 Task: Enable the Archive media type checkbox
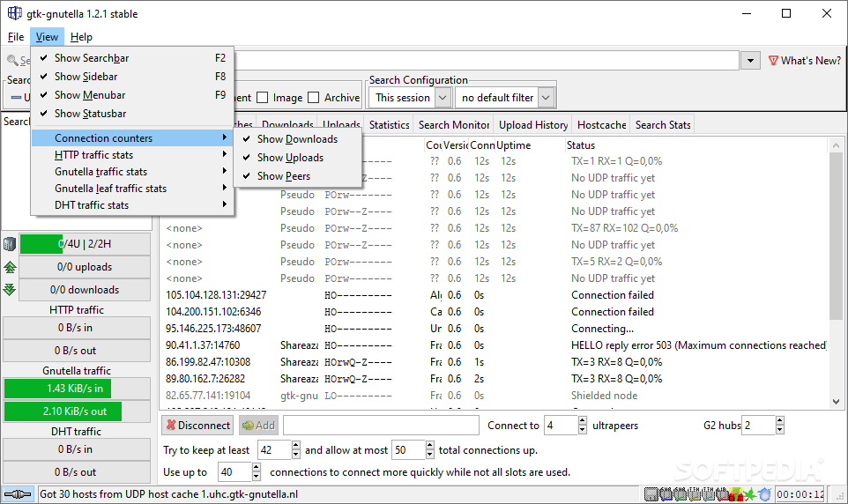coord(313,97)
